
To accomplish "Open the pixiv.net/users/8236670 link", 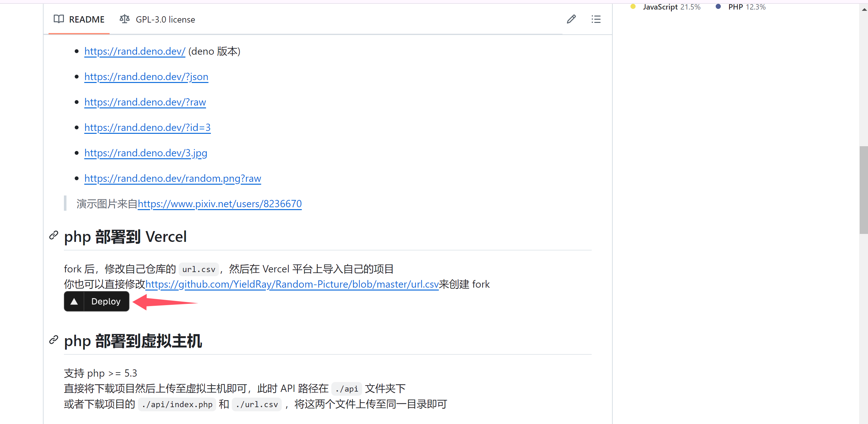I will (x=220, y=204).
